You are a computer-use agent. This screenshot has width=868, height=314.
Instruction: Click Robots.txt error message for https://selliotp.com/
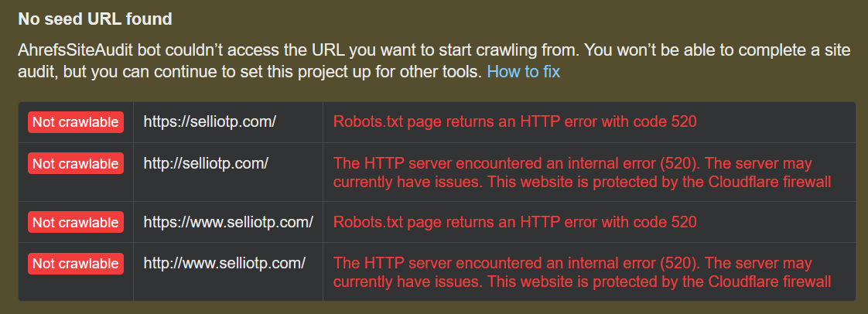[x=514, y=122]
